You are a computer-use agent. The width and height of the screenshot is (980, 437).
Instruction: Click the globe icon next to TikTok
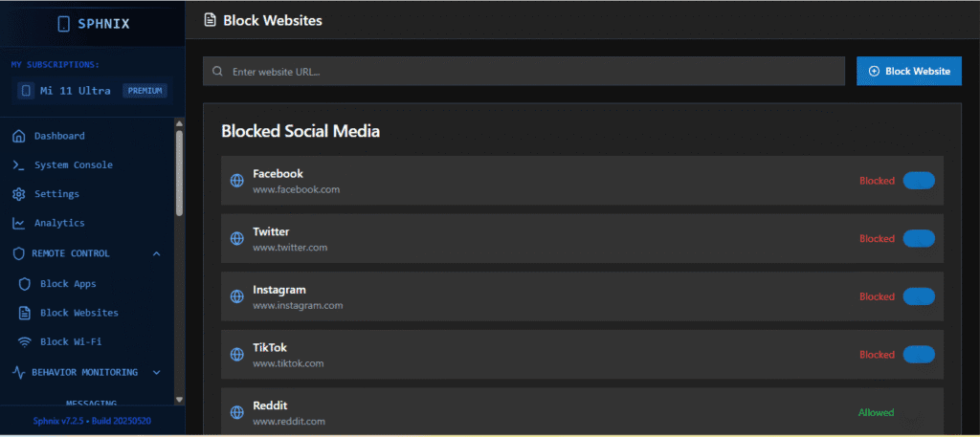pyautogui.click(x=237, y=355)
